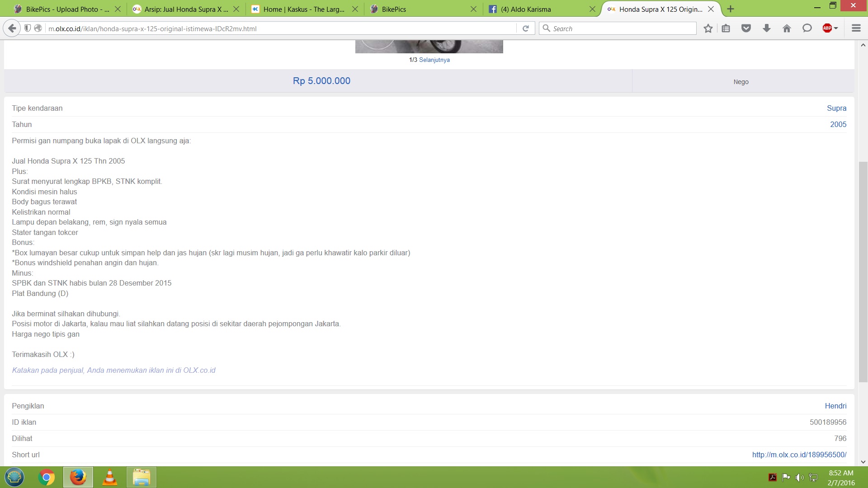The image size is (868, 488).
Task: Close the second BikePics tab
Action: (x=473, y=9)
